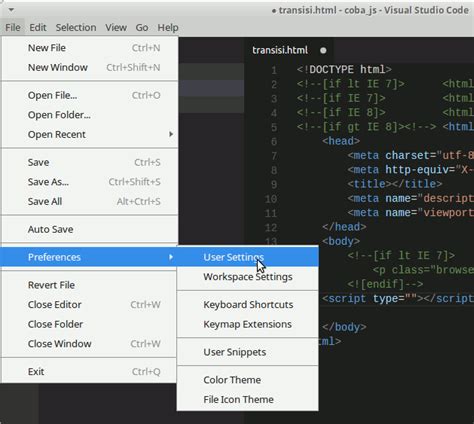Open the Help menu in menu bar
The image size is (474, 424).
(168, 27)
